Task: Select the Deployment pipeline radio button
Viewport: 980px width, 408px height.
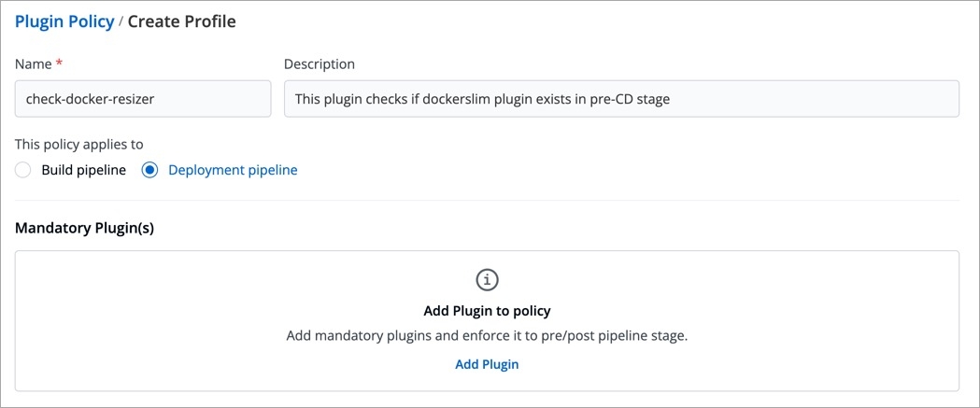Action: (x=149, y=170)
